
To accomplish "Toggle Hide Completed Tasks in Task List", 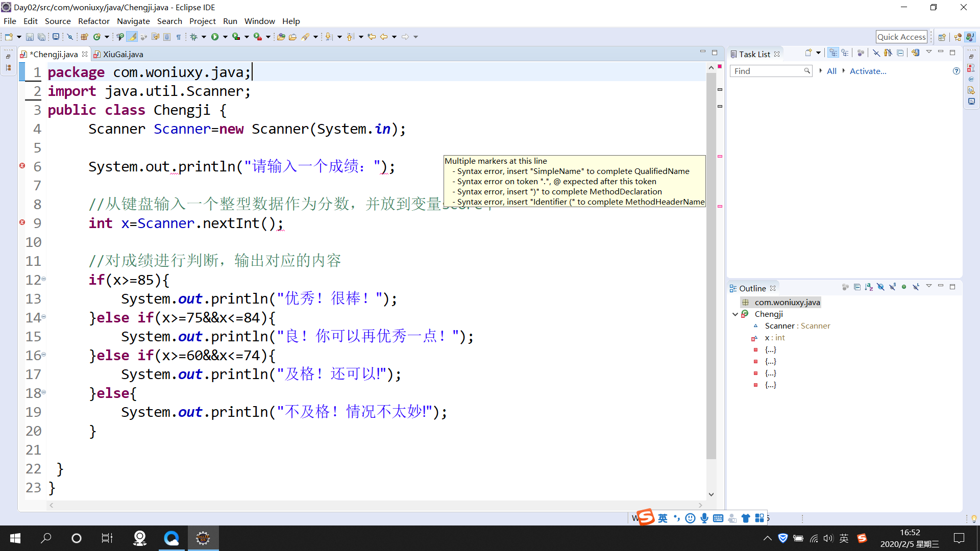I will (x=876, y=53).
